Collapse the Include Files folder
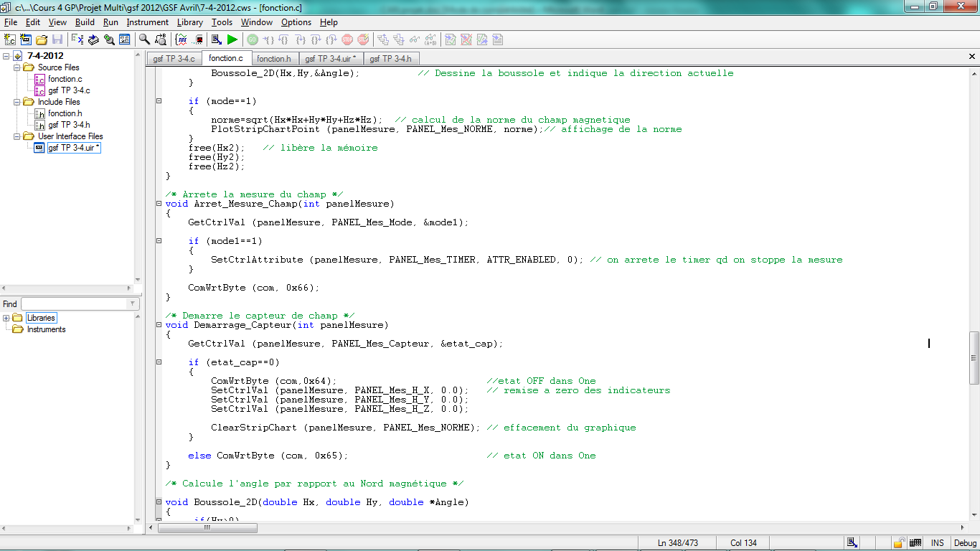This screenshot has width=980, height=551. click(18, 102)
